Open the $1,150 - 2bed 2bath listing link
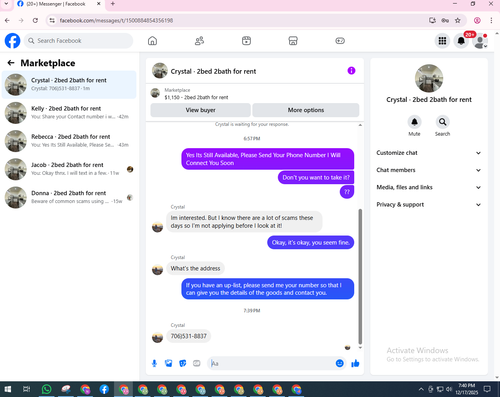The width and height of the screenshot is (500, 397). tap(196, 97)
